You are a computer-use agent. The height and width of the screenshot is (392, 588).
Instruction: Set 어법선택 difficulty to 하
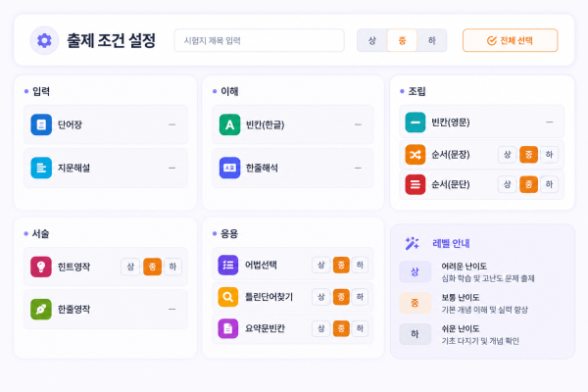[x=360, y=265]
